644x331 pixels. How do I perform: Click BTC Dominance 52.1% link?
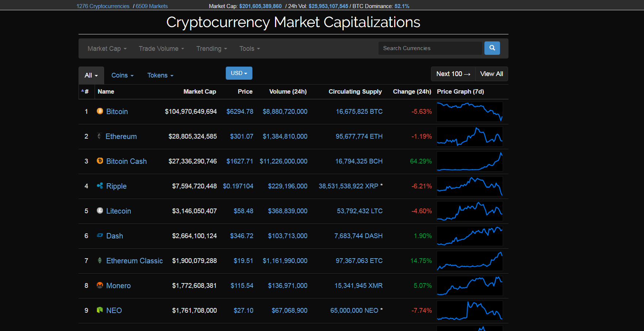pos(402,6)
